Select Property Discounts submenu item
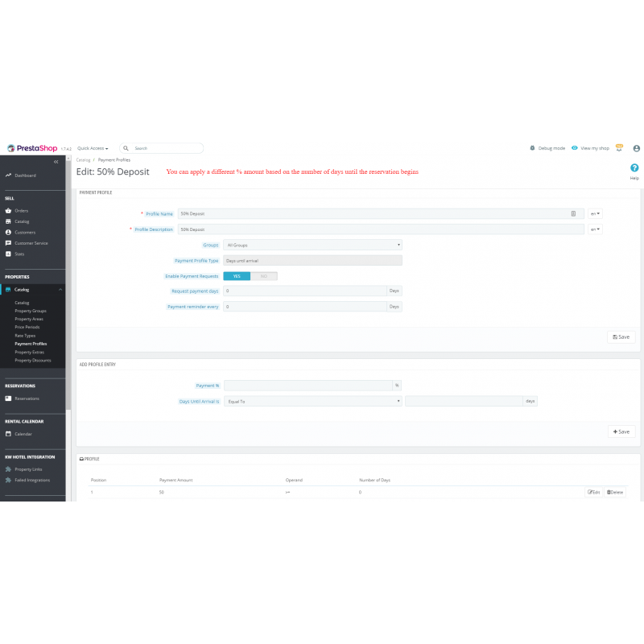Image resolution: width=644 pixels, height=644 pixels. 33,360
